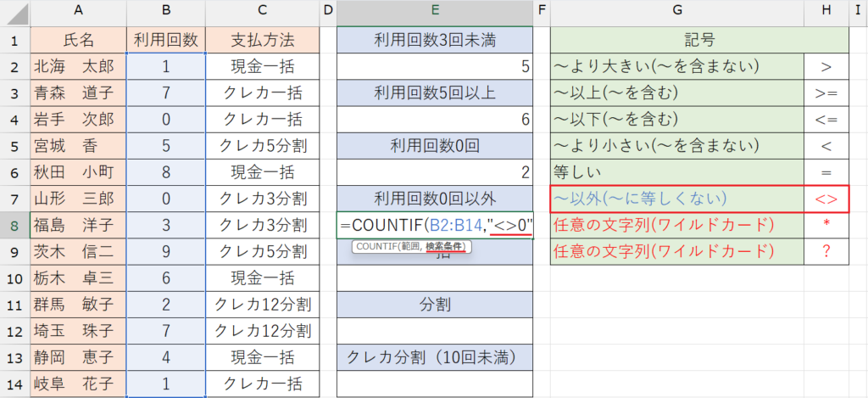
Task: Click 検索条件 in the COUNTIF tooltip
Action: (445, 247)
